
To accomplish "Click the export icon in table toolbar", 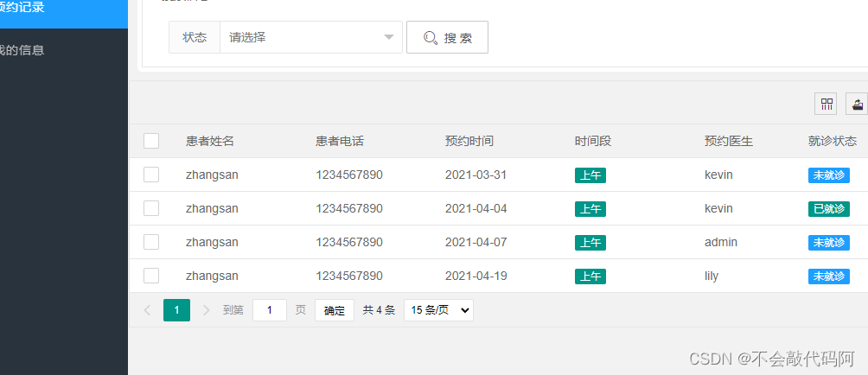I will coord(857,104).
